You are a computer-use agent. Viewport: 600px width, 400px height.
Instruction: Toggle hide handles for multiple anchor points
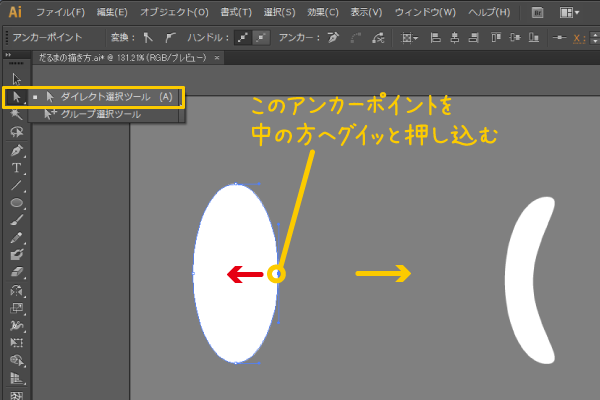click(259, 38)
